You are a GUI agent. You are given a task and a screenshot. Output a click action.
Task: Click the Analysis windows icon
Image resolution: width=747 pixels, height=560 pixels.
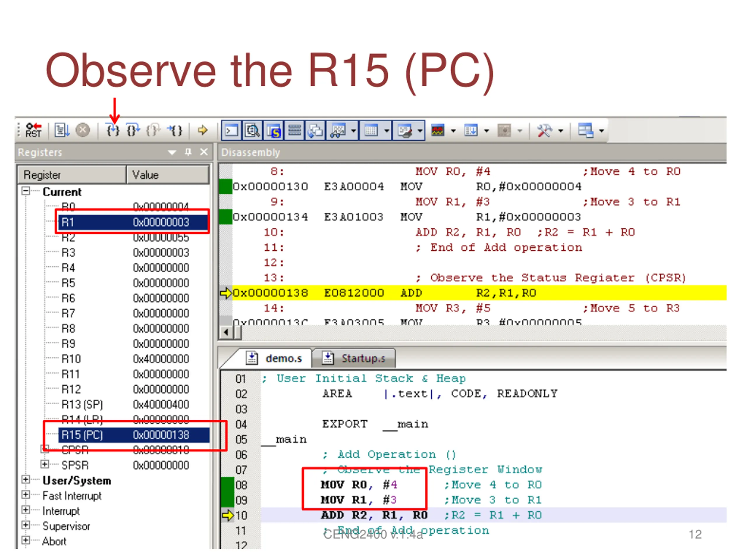pos(438,130)
